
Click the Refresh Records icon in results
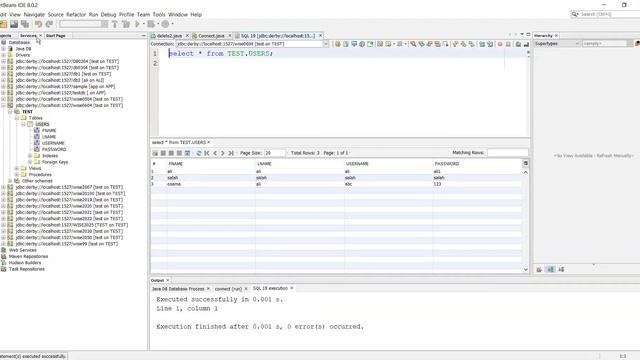[199, 153]
